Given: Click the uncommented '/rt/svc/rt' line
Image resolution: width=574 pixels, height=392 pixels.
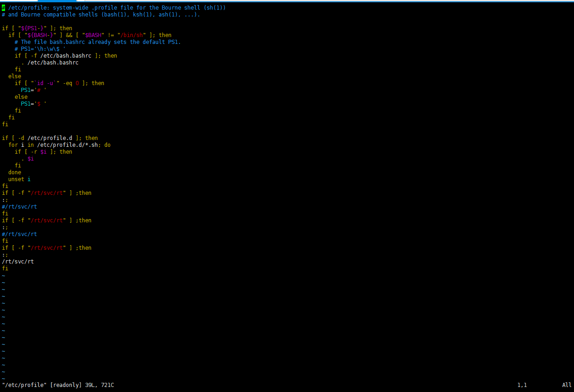Looking at the screenshot, I should click(18, 262).
